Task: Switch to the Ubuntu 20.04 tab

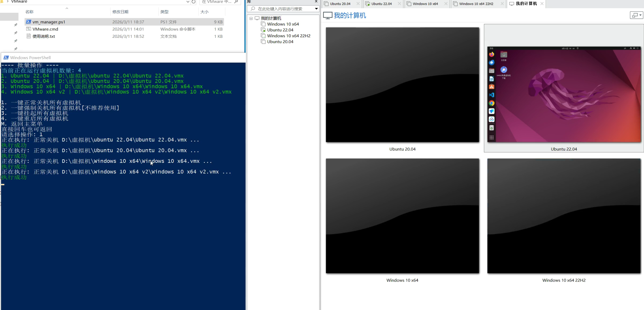Action: pyautogui.click(x=340, y=4)
